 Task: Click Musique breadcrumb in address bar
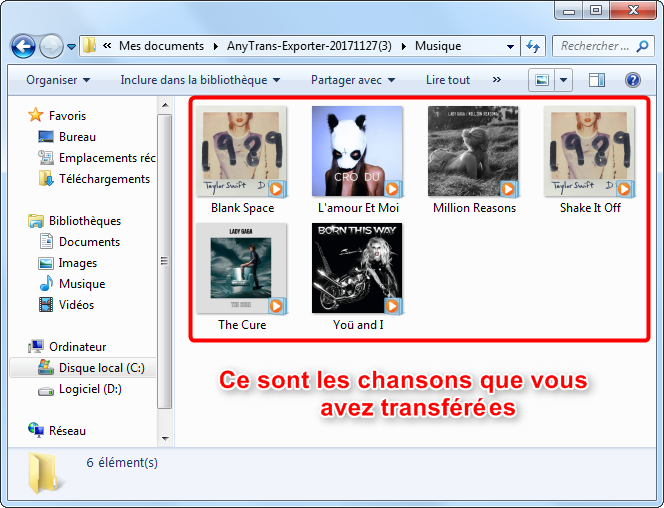click(x=438, y=46)
